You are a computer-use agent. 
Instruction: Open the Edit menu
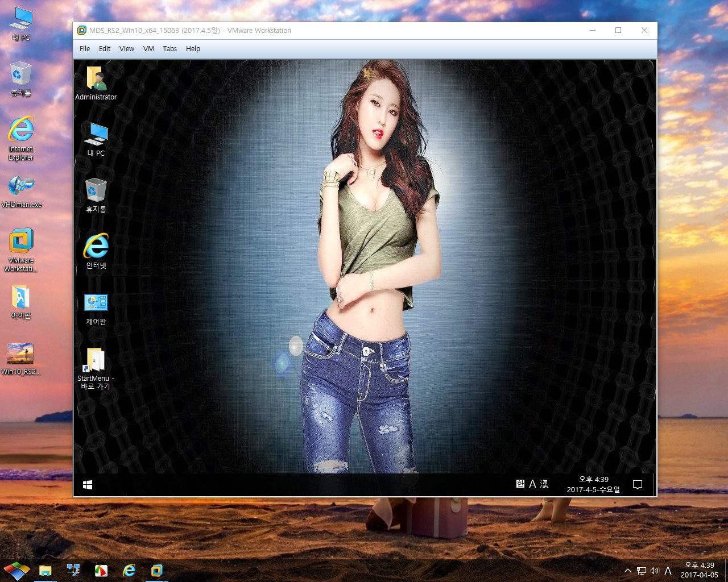105,49
